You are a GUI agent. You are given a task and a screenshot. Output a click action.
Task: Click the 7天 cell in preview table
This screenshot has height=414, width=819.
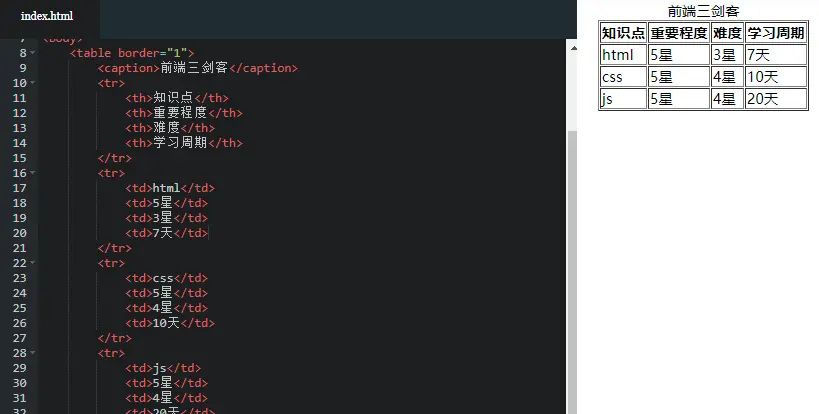tap(776, 54)
